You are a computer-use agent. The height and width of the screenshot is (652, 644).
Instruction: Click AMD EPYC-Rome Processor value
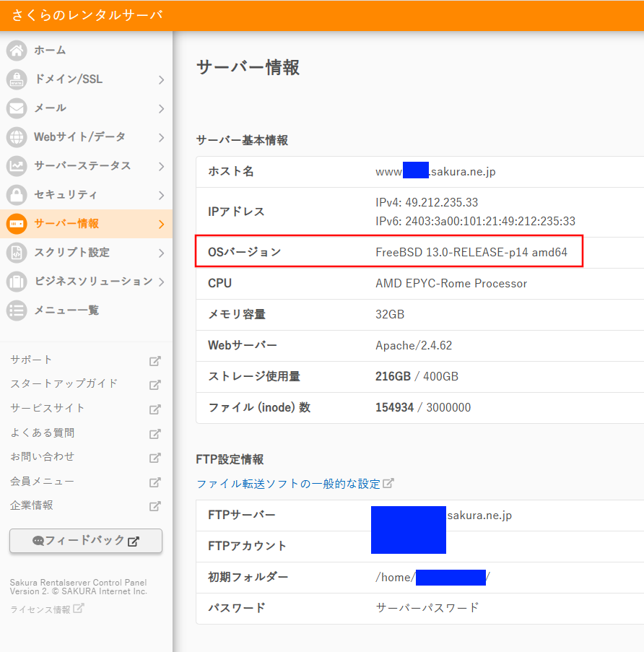(451, 284)
